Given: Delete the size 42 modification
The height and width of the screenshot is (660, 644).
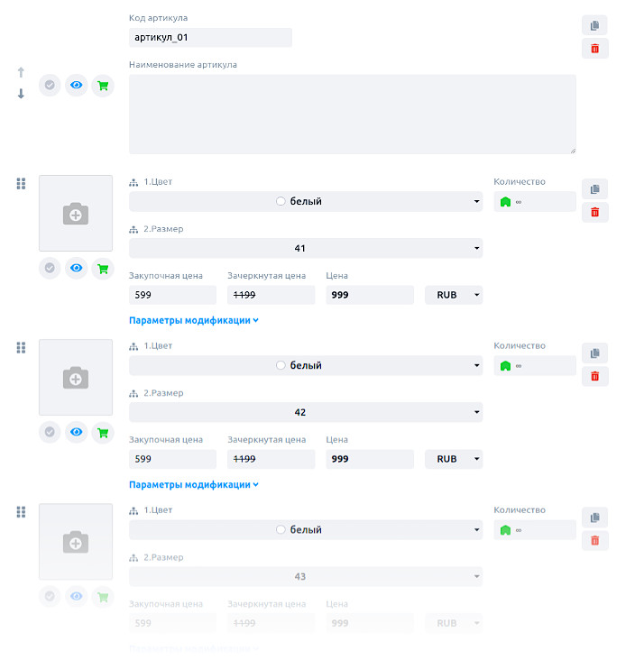Looking at the screenshot, I should click(x=594, y=377).
